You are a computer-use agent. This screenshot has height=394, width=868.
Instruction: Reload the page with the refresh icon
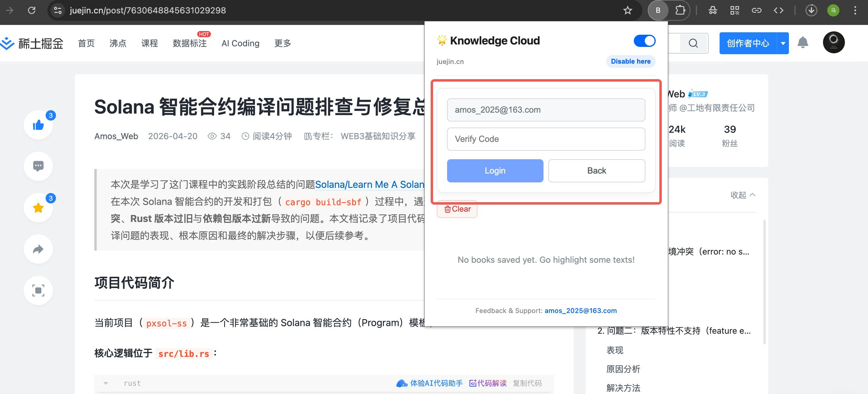coord(32,10)
